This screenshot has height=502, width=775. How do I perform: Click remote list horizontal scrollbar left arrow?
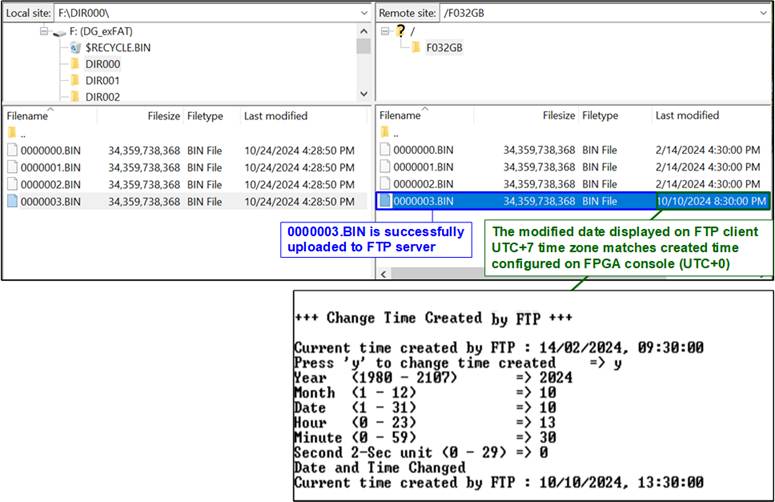(x=384, y=274)
